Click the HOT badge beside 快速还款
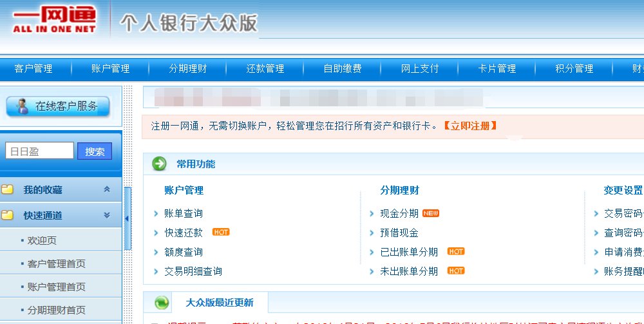 pyautogui.click(x=221, y=232)
